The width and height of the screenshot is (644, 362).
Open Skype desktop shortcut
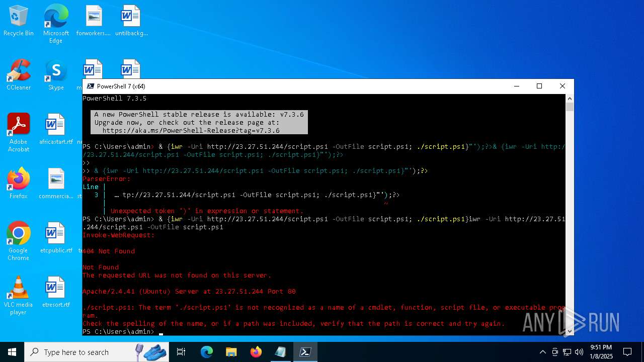pos(56,75)
